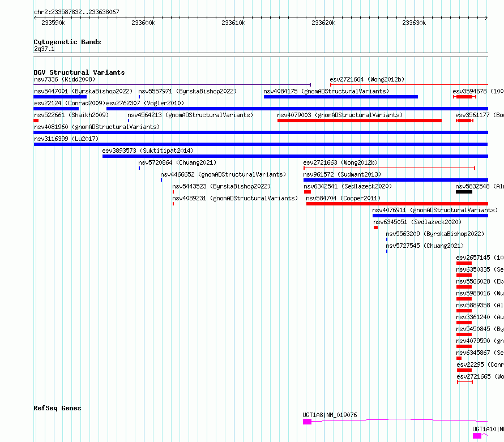Screen dimensions: 504x442
Task: Open nsv4076911 gnomAD variant label
Action: [x=435, y=210]
